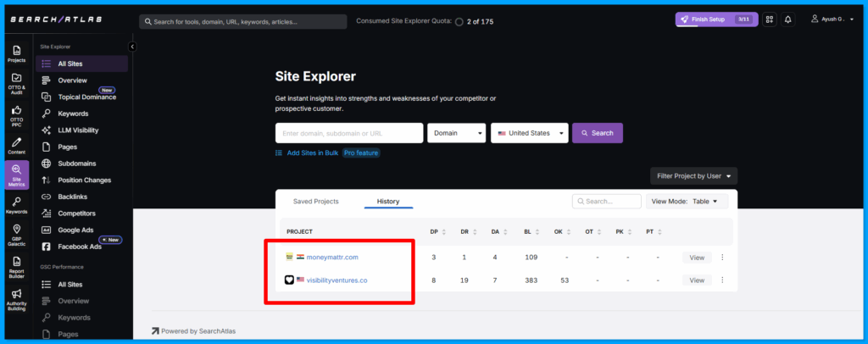
Task: Click Powered by SearchAtlas link
Action: click(x=194, y=331)
